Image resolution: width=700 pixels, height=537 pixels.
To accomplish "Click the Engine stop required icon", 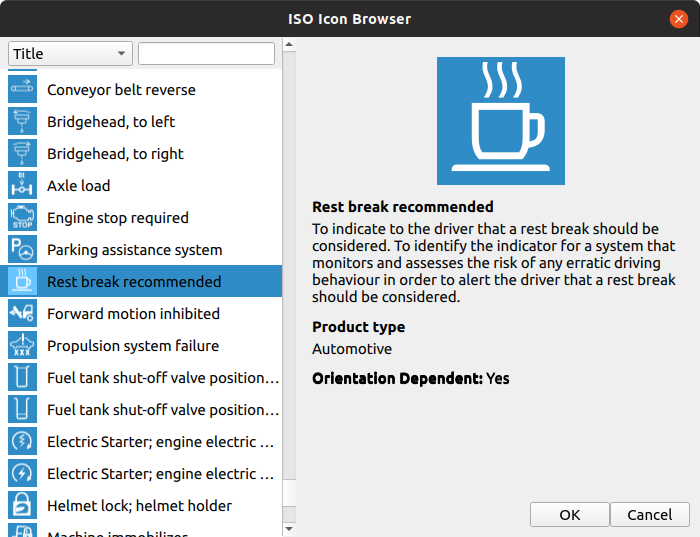I will [22, 218].
